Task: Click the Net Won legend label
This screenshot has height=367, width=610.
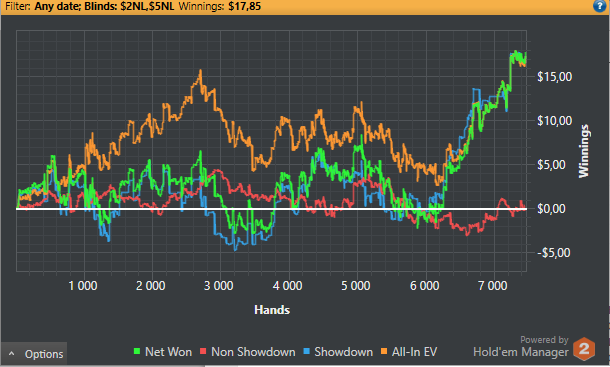Action: (x=168, y=352)
